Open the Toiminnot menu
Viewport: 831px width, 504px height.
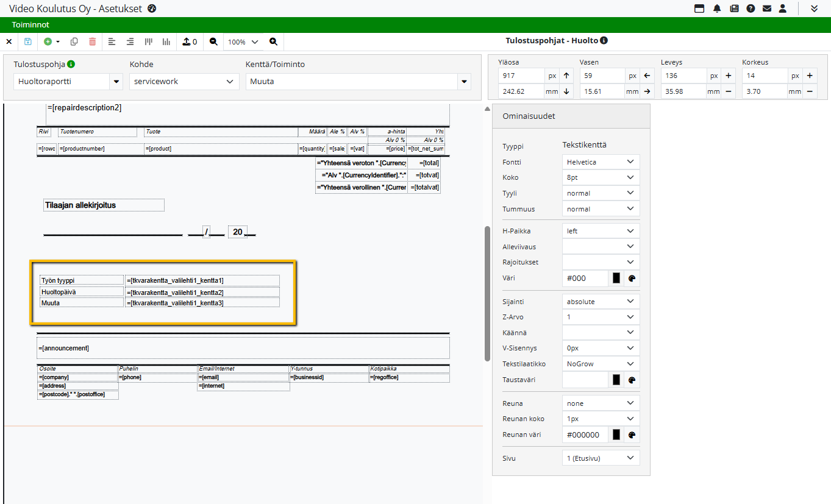pyautogui.click(x=30, y=25)
